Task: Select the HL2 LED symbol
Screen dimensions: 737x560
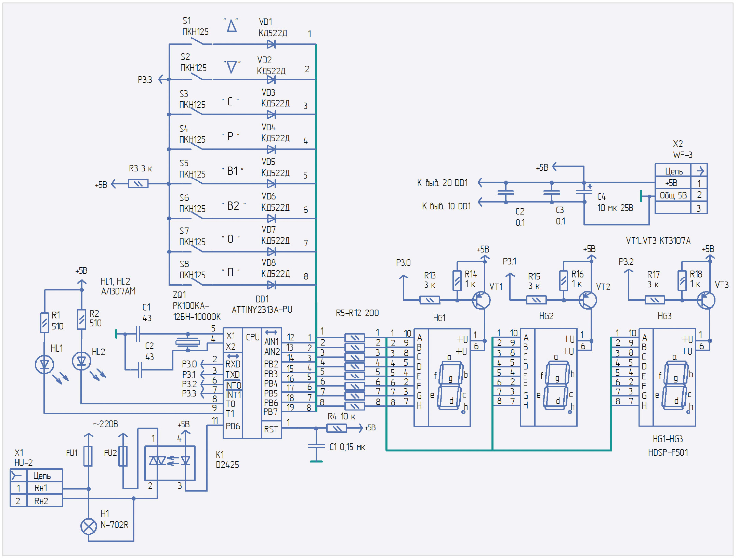Action: (x=81, y=361)
